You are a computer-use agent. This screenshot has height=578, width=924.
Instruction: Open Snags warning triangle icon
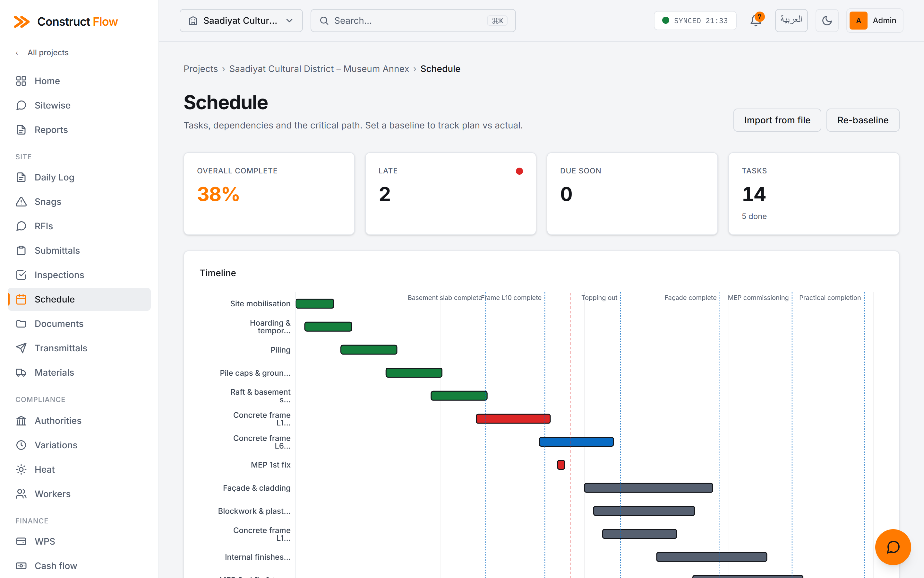pos(21,202)
